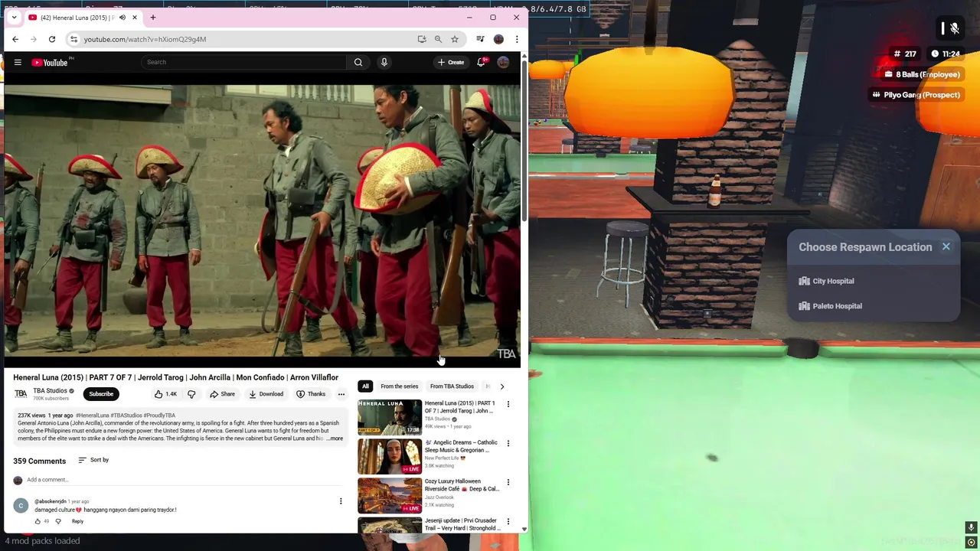The width and height of the screenshot is (980, 551).
Task: Download the video
Action: click(x=266, y=394)
